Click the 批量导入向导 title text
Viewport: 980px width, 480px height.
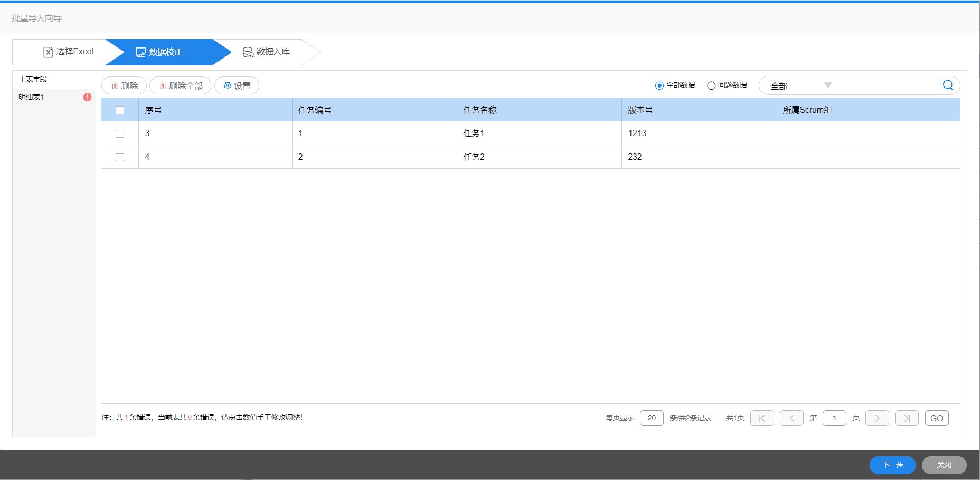(x=36, y=18)
